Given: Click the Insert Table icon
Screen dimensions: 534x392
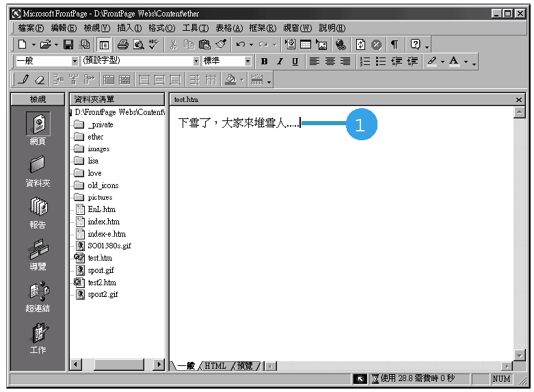Looking at the screenshot, I should [306, 44].
